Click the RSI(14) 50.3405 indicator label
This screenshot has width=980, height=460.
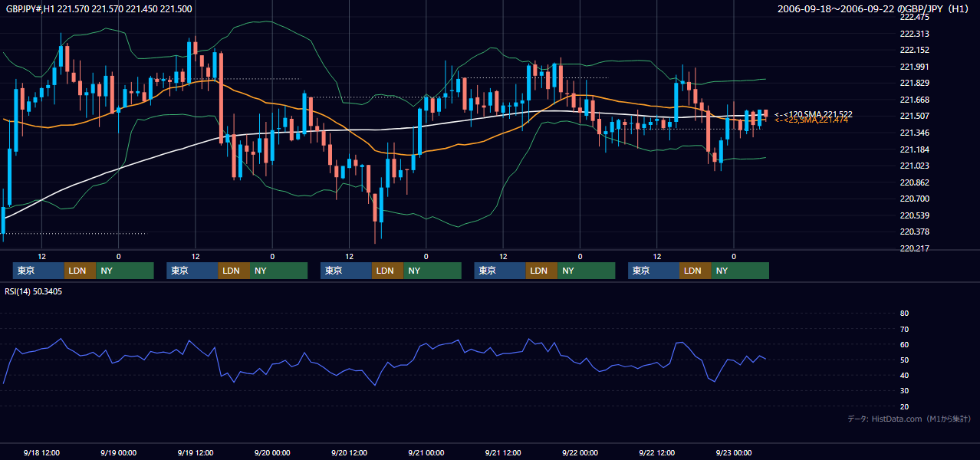coord(34,291)
